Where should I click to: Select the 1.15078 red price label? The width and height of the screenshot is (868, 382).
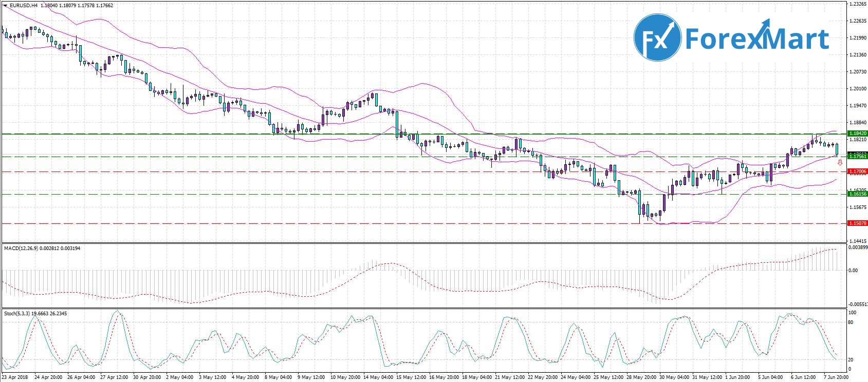[x=858, y=223]
